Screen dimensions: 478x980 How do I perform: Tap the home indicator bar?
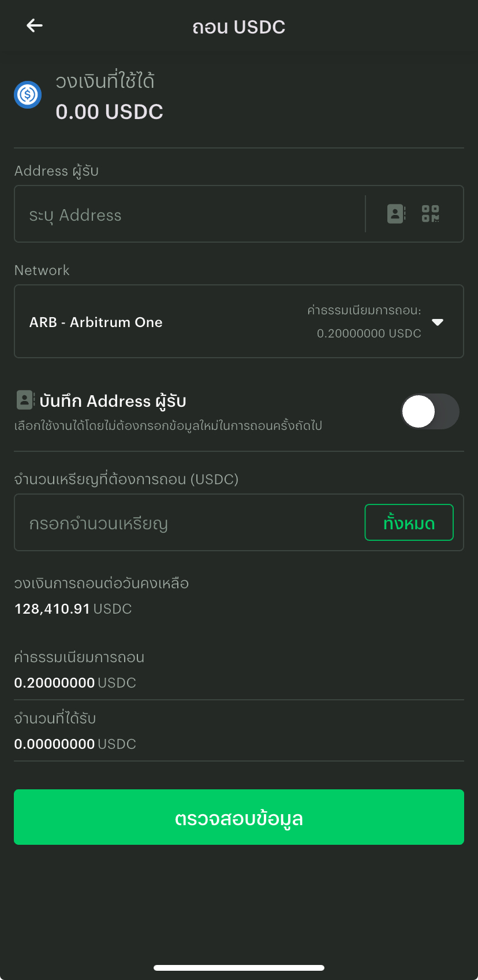tap(239, 968)
